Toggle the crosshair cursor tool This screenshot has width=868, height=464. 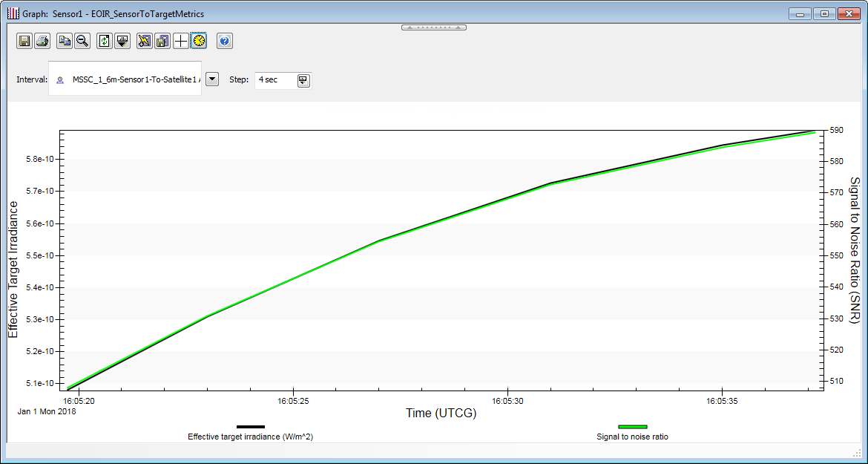coord(181,41)
